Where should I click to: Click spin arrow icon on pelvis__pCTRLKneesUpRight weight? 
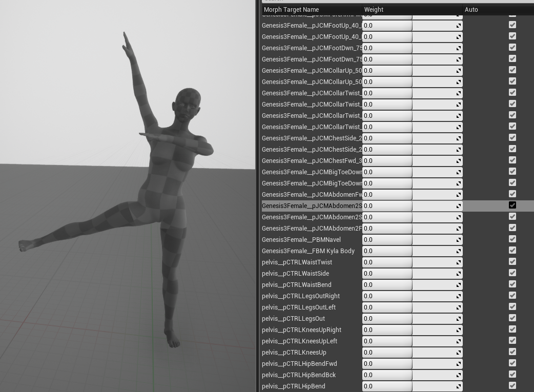[x=459, y=330]
